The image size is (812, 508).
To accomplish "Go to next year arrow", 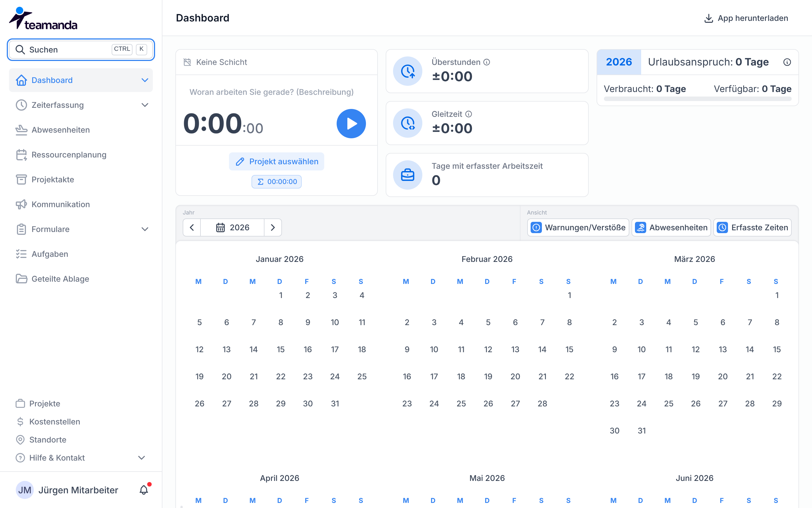I will click(x=273, y=227).
